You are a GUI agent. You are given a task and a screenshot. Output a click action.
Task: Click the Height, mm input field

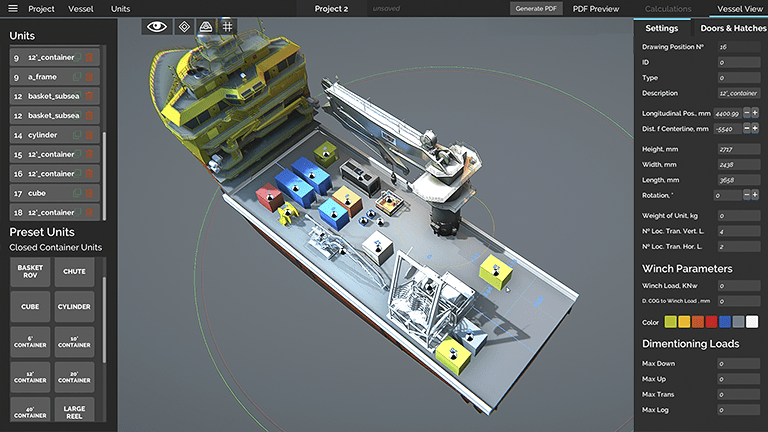(x=739, y=149)
